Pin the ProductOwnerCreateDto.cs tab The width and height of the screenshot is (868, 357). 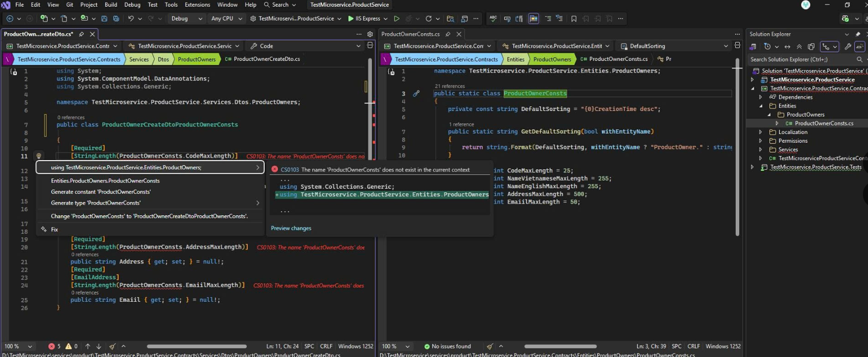point(81,34)
